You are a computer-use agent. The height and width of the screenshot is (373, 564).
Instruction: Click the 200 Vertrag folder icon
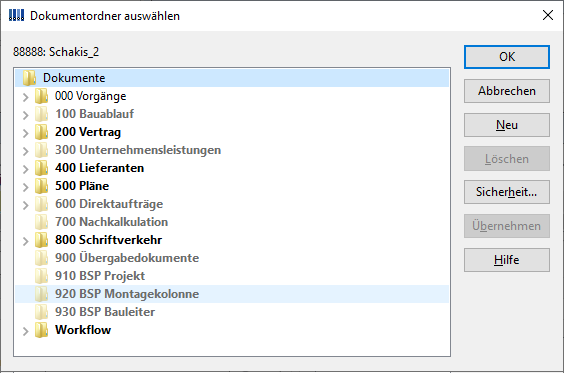coord(41,132)
